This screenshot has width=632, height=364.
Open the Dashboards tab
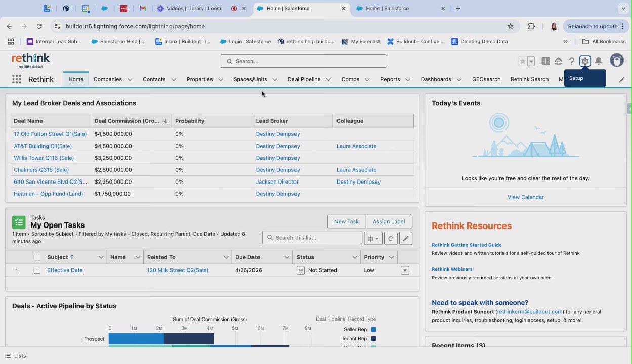point(436,79)
